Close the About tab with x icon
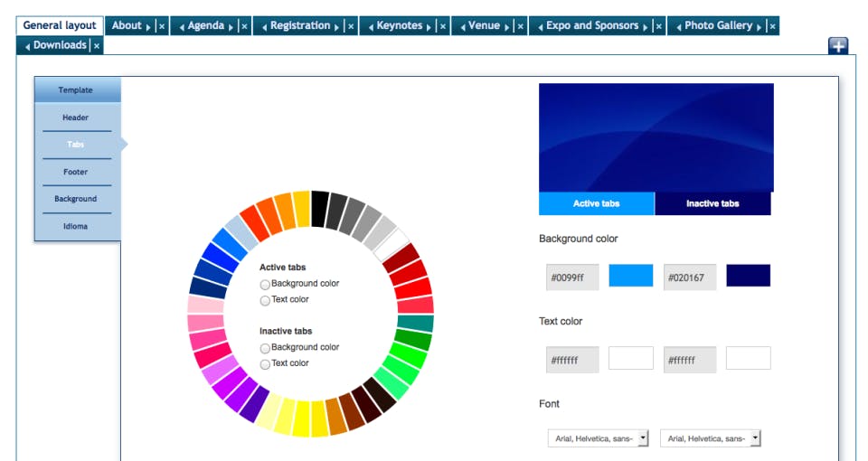This screenshot has width=868, height=461. tap(162, 26)
